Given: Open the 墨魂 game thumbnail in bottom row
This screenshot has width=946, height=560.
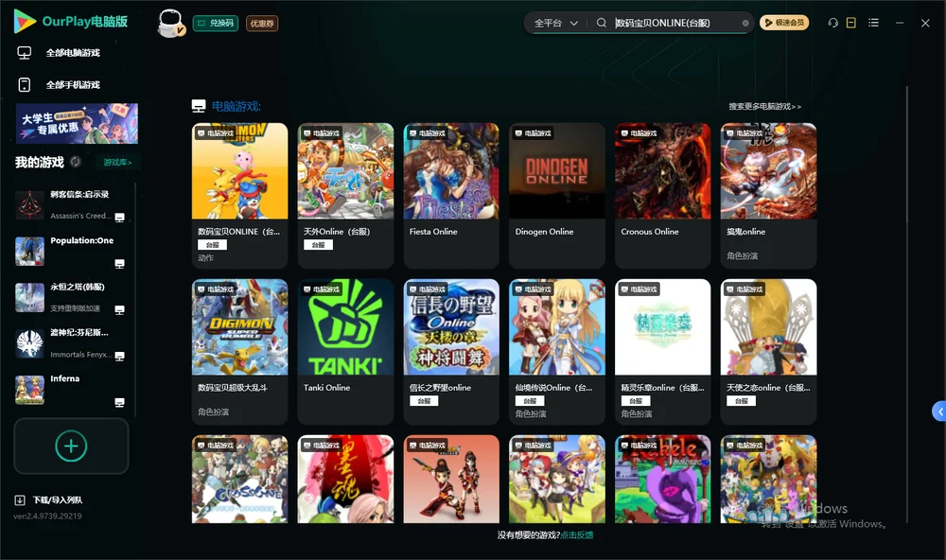Looking at the screenshot, I should pos(345,480).
